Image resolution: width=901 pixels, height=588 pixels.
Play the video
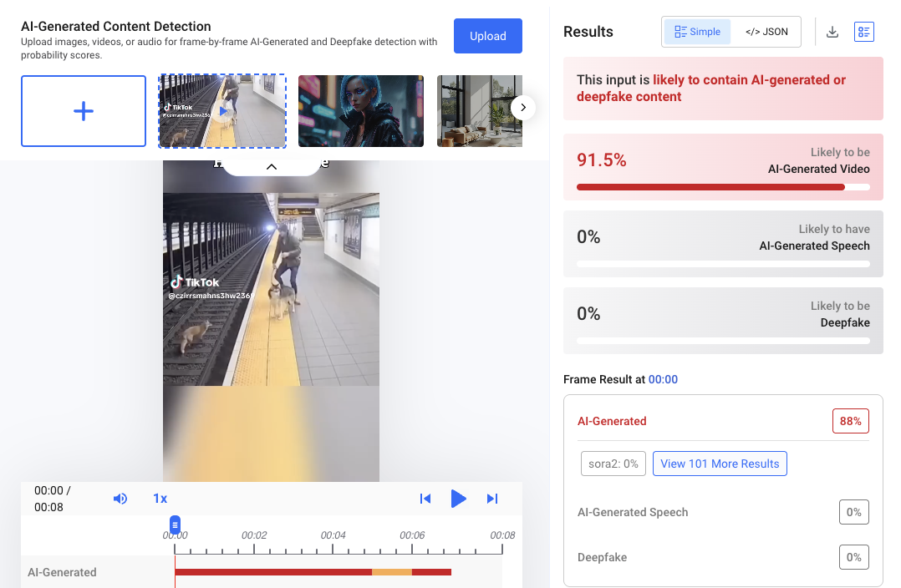(458, 499)
